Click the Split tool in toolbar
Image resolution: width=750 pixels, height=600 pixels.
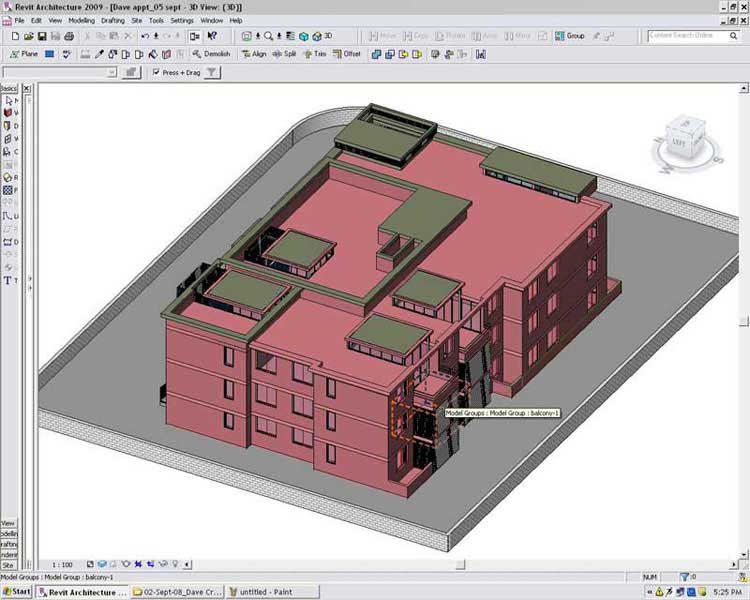(x=284, y=54)
